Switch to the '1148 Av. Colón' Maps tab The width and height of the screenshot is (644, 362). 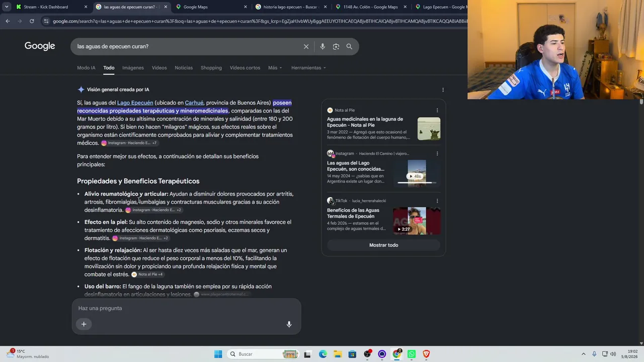click(x=370, y=7)
